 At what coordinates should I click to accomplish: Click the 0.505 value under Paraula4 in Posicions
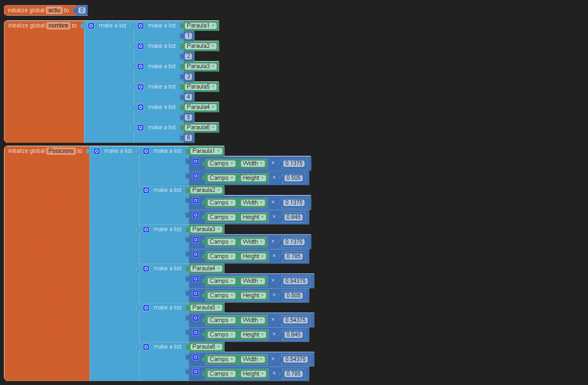(293, 296)
